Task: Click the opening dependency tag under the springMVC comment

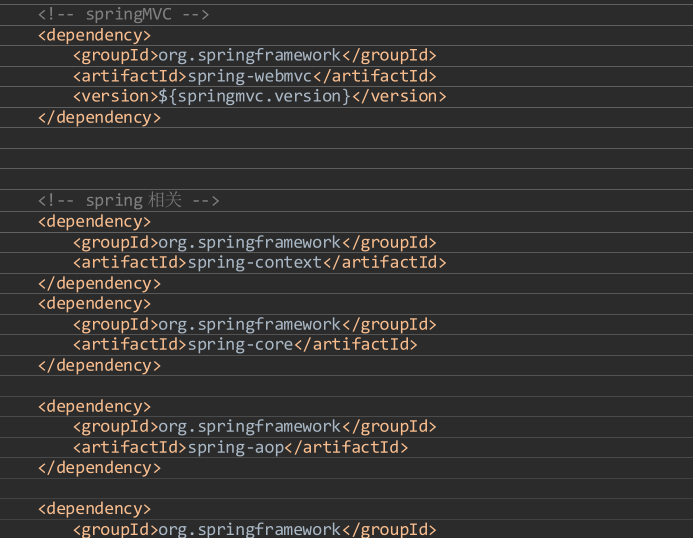Action: point(94,35)
